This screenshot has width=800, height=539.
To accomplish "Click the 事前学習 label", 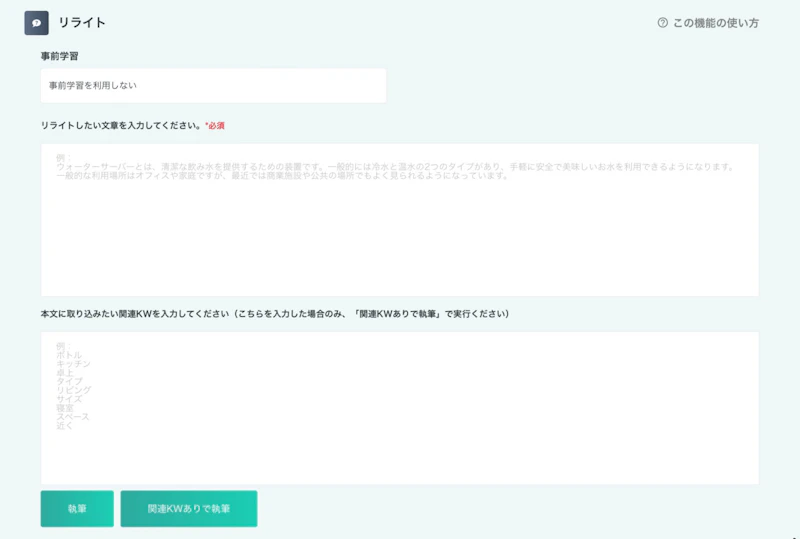I will click(60, 56).
